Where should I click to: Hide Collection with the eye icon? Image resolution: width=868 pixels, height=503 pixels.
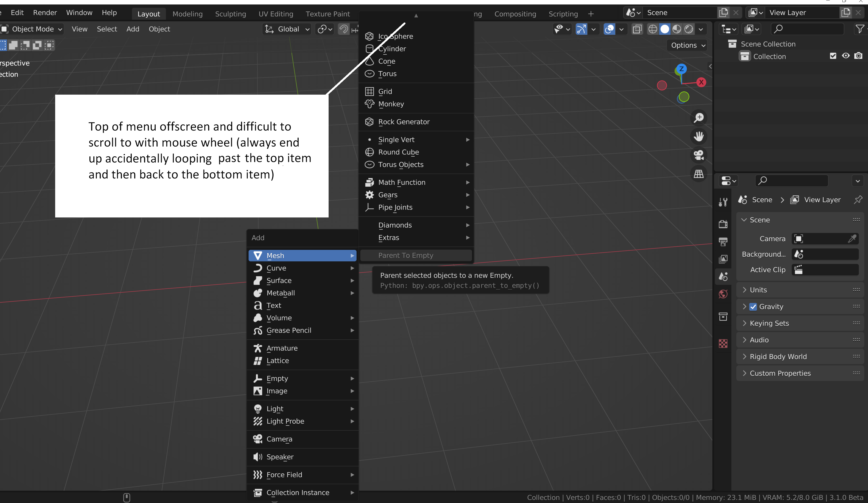[x=846, y=56]
